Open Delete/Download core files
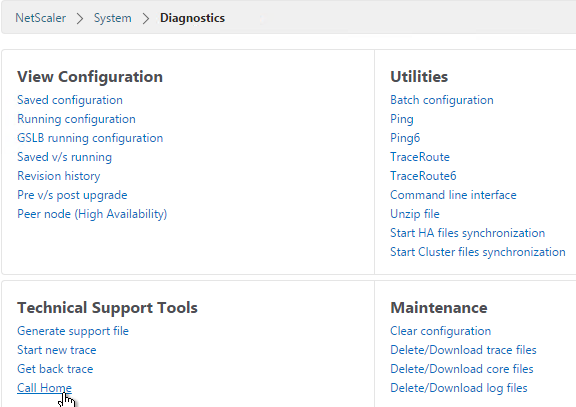Viewport: 576px width, 407px height. (x=462, y=369)
